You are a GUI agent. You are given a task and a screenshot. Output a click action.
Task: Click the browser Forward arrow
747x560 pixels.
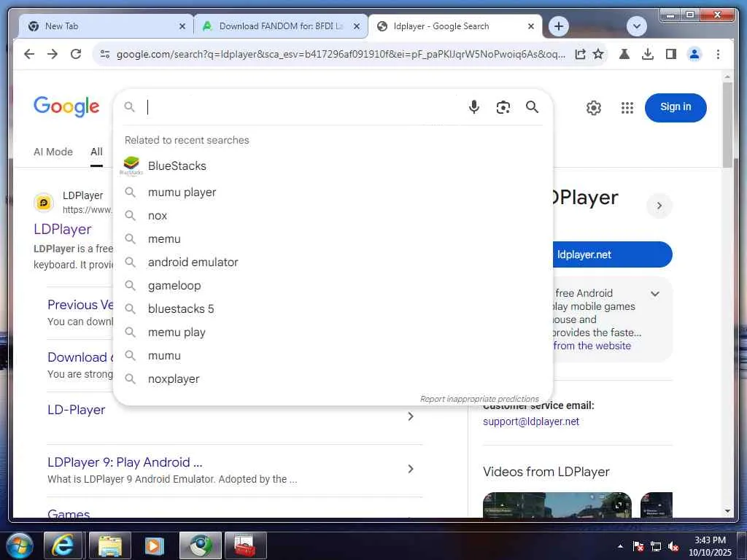click(53, 54)
